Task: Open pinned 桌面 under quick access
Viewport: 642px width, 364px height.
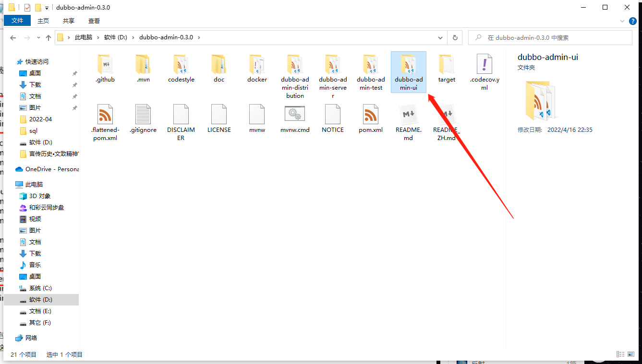Action: pos(35,73)
